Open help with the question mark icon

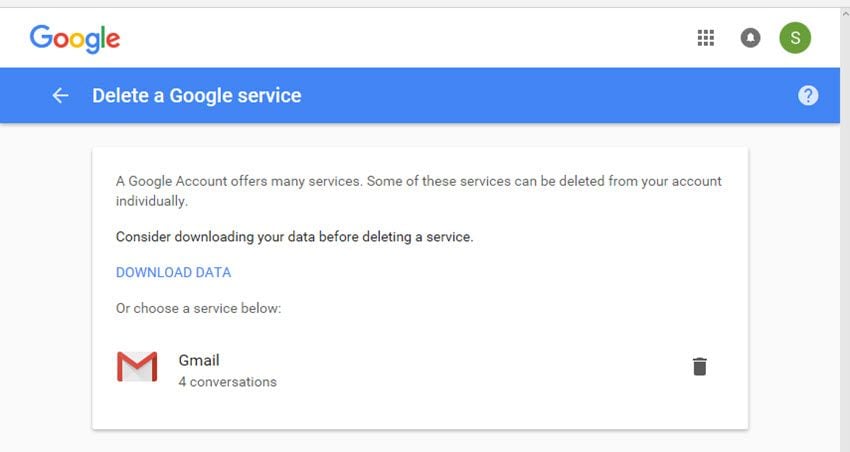click(808, 95)
